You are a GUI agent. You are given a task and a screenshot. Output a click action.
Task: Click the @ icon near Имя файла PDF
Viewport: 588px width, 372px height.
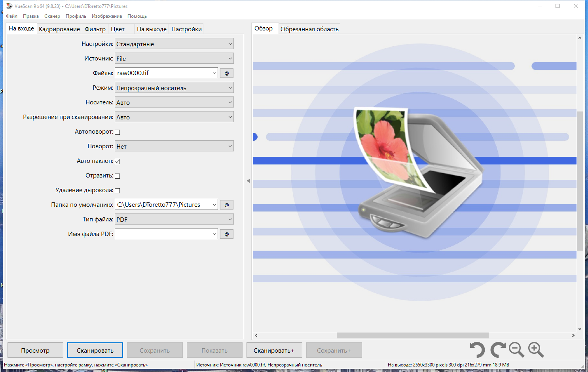(x=226, y=234)
